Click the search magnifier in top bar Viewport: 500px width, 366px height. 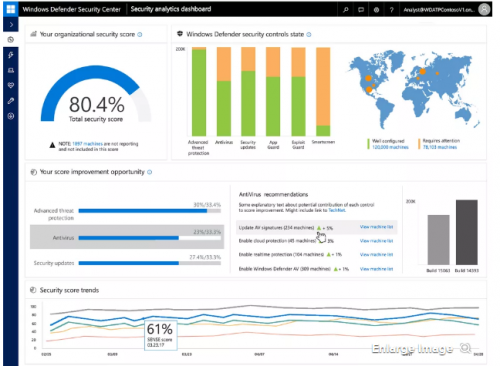[x=346, y=10]
